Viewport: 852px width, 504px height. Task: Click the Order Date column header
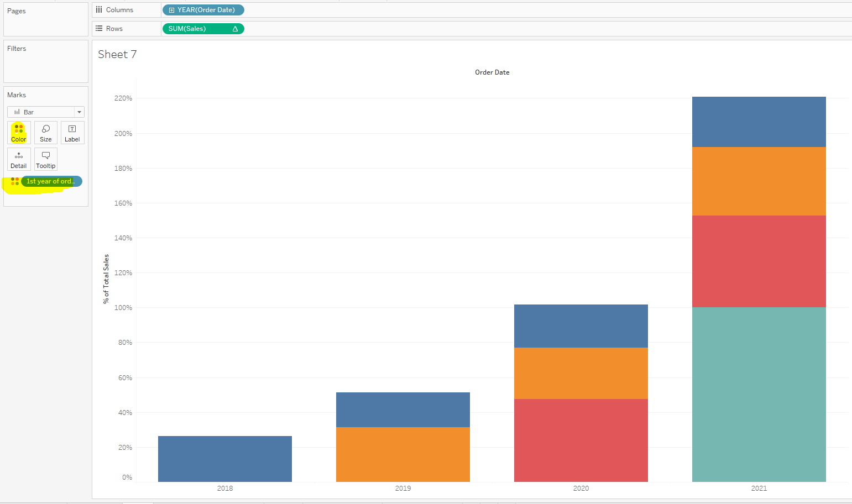[492, 72]
